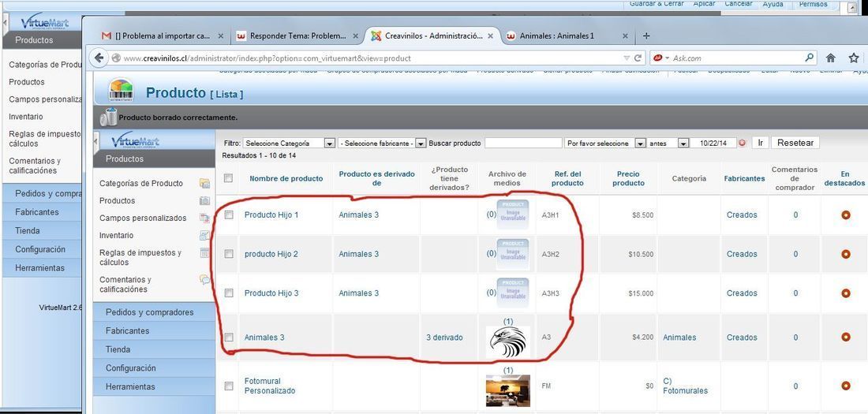Click the Resetear button
Viewport: 868px width, 414px height.
(795, 143)
